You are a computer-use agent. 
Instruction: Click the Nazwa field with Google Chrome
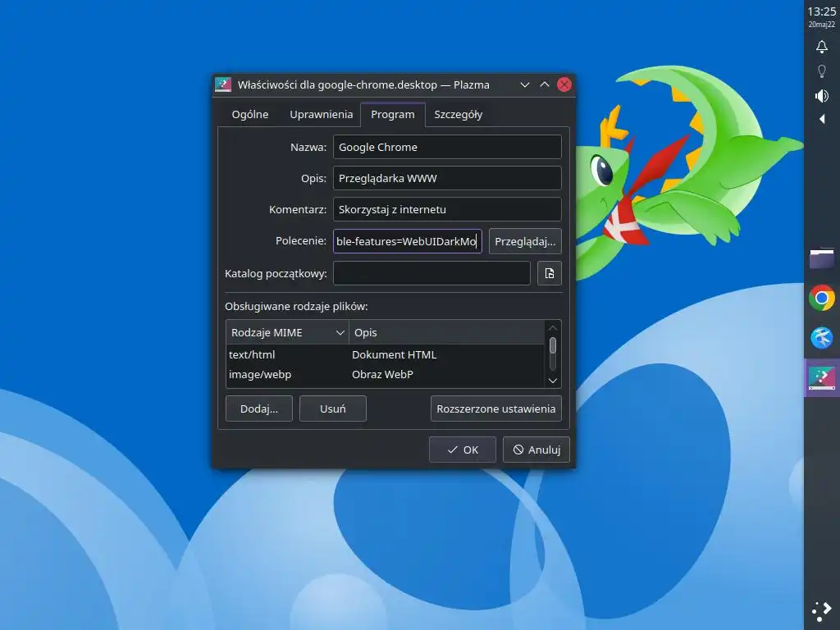click(x=447, y=147)
